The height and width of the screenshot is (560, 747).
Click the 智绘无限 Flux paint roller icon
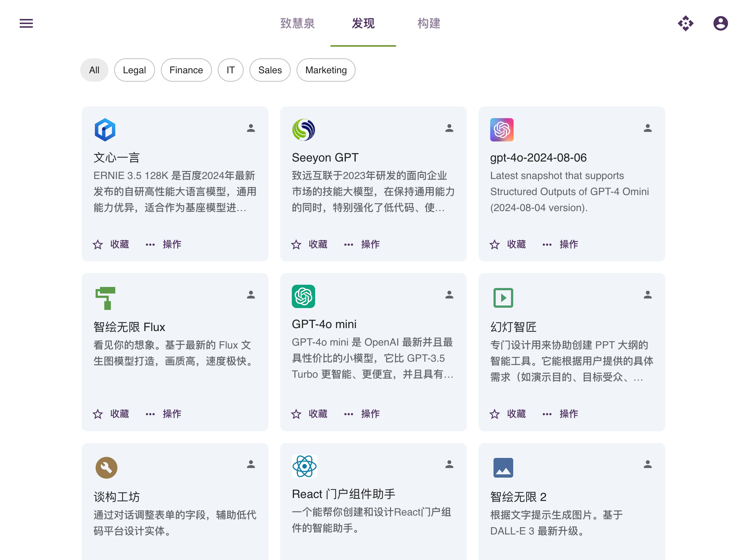point(105,298)
